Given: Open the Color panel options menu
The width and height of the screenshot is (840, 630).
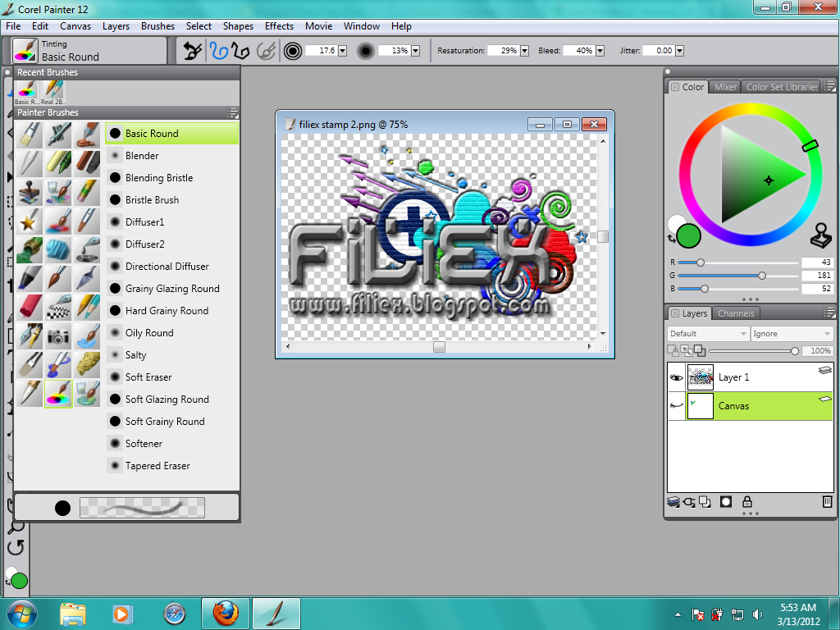Looking at the screenshot, I should point(829,85).
